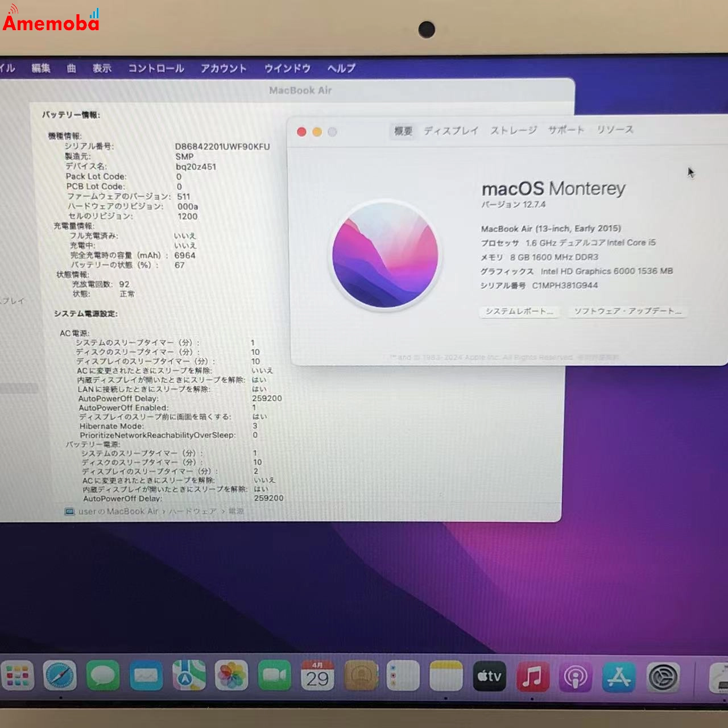The width and height of the screenshot is (728, 728).
Task: Launch Safari from the Dock
Action: (60, 676)
